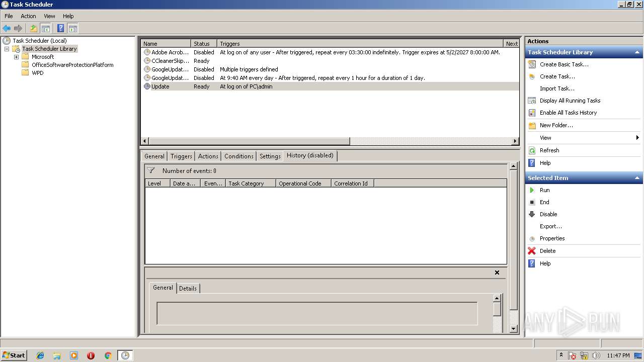Toggle Show/Hide Action Pane toolbar icon

pos(72,28)
